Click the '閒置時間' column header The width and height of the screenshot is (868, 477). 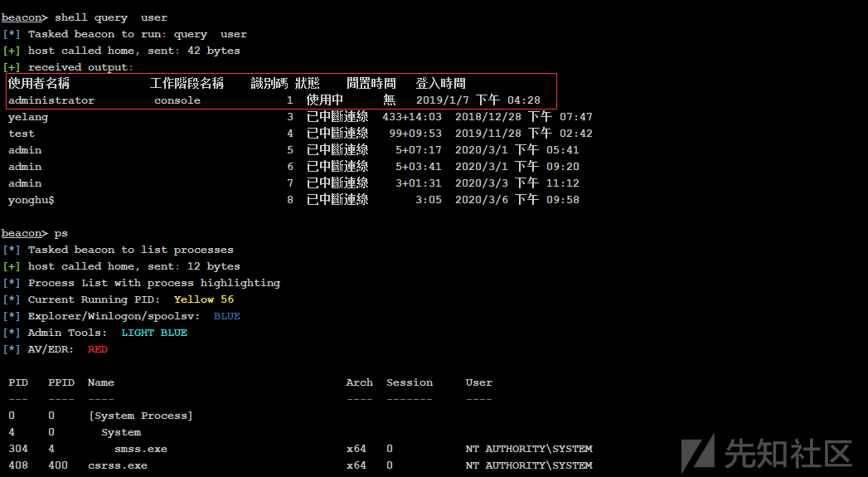coord(371,84)
